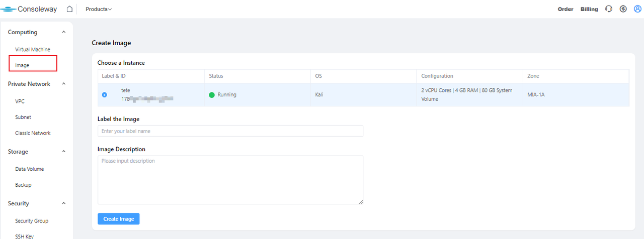
Task: Navigate to VPC page
Action: click(20, 101)
